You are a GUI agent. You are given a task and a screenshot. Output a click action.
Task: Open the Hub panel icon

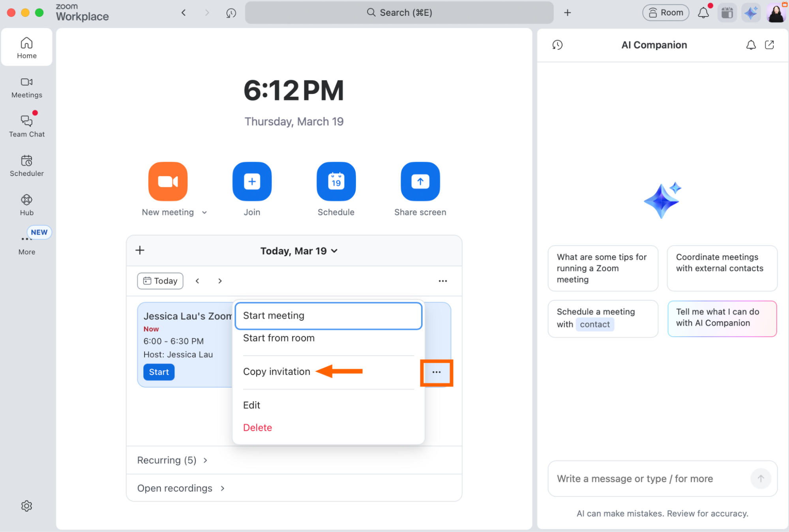[26, 204]
